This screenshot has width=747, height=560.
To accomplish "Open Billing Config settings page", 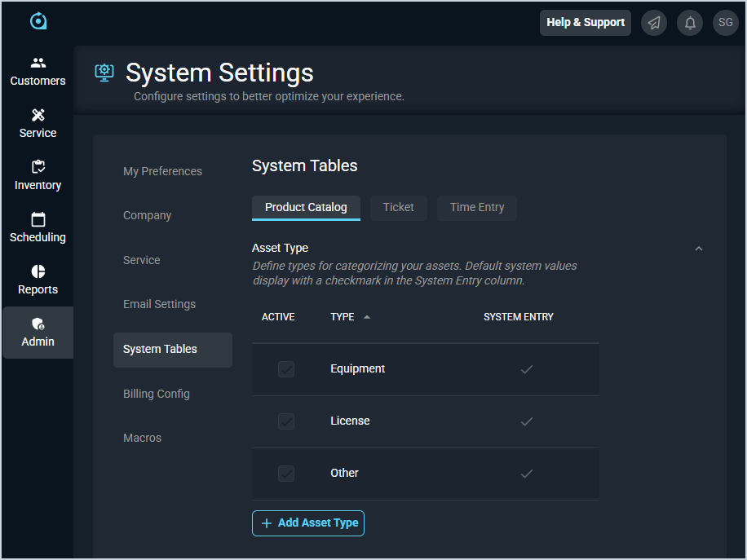I will (x=157, y=394).
